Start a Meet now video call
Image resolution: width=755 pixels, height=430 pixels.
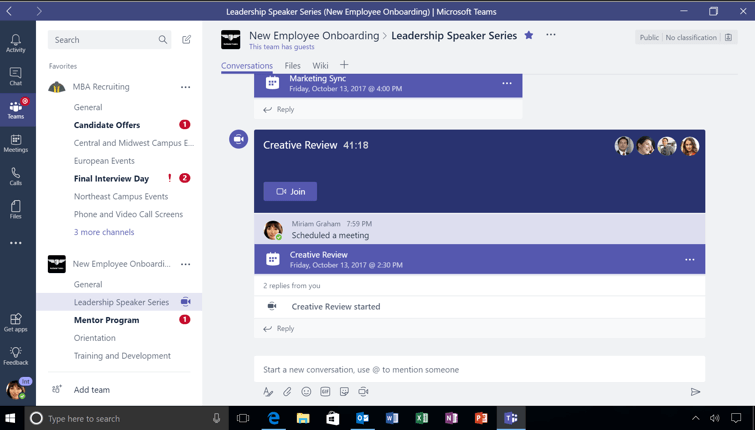364,392
